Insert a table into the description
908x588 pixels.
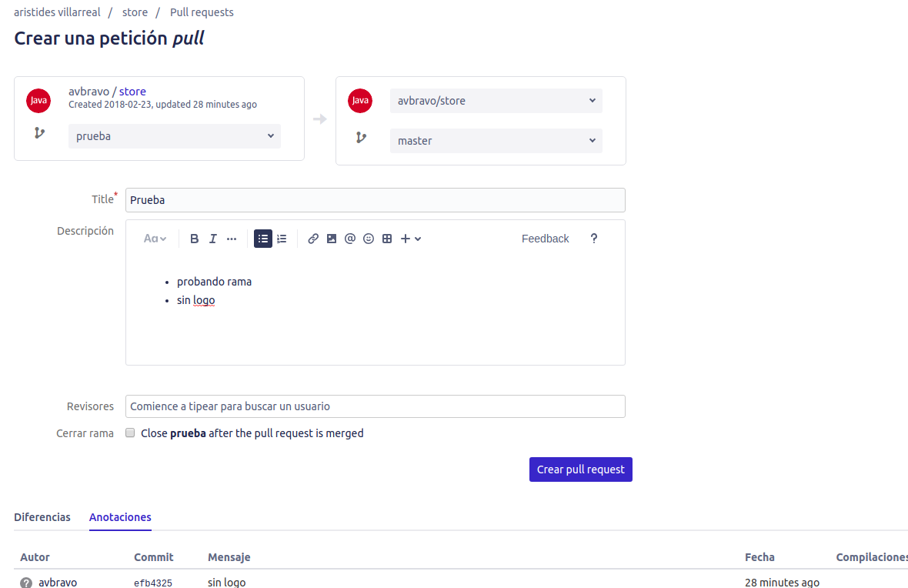click(386, 239)
